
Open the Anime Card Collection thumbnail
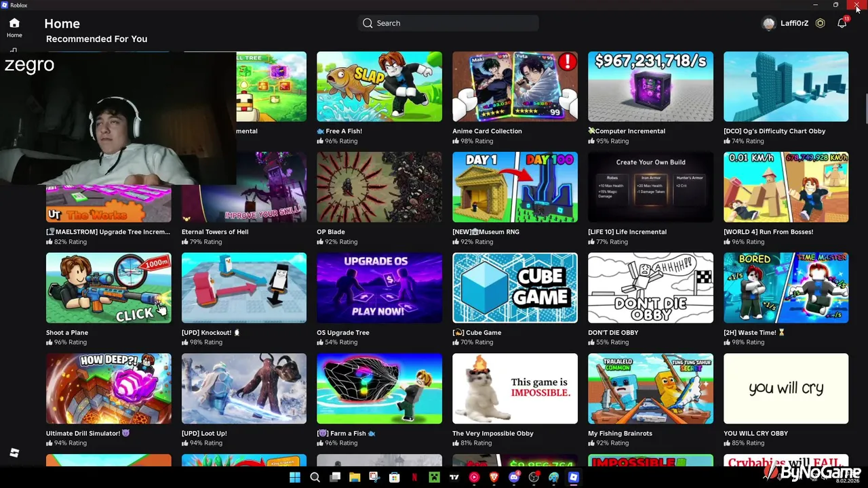point(515,87)
